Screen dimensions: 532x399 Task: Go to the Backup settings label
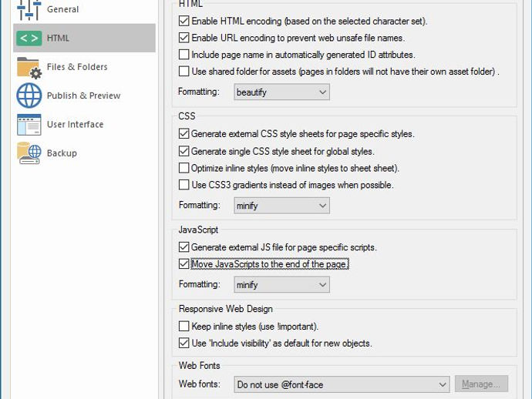click(x=62, y=153)
